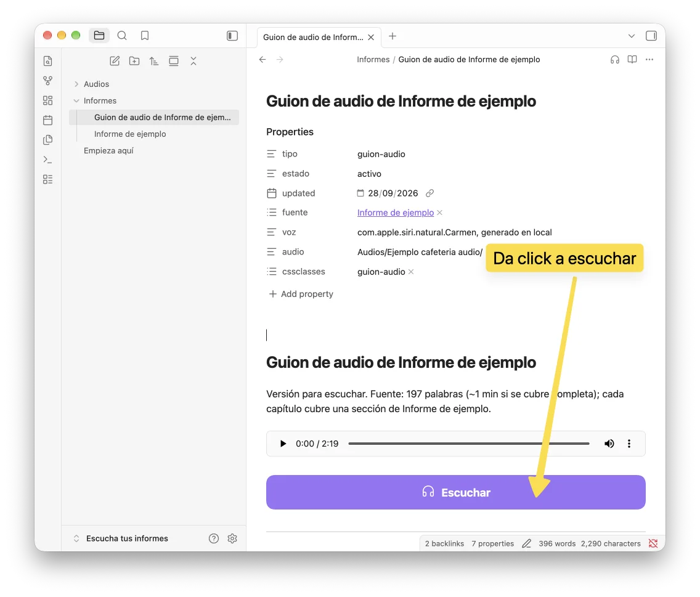Viewport: 700px width, 597px height.
Task: Edit the voz property value
Action: click(455, 232)
